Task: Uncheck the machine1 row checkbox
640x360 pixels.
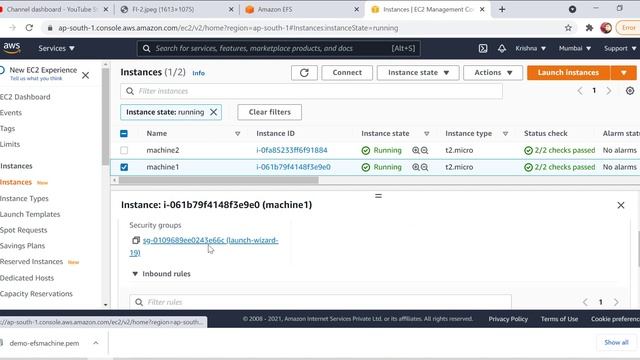Action: [124, 167]
